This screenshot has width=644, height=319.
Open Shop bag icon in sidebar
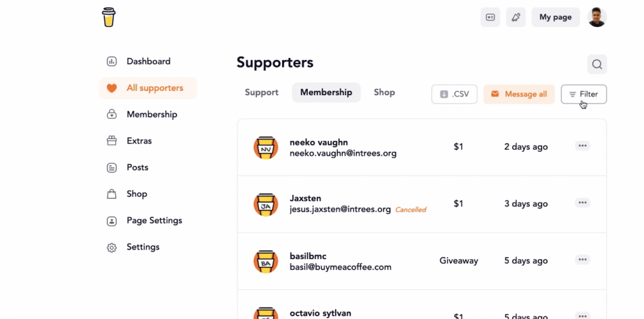[x=112, y=194]
